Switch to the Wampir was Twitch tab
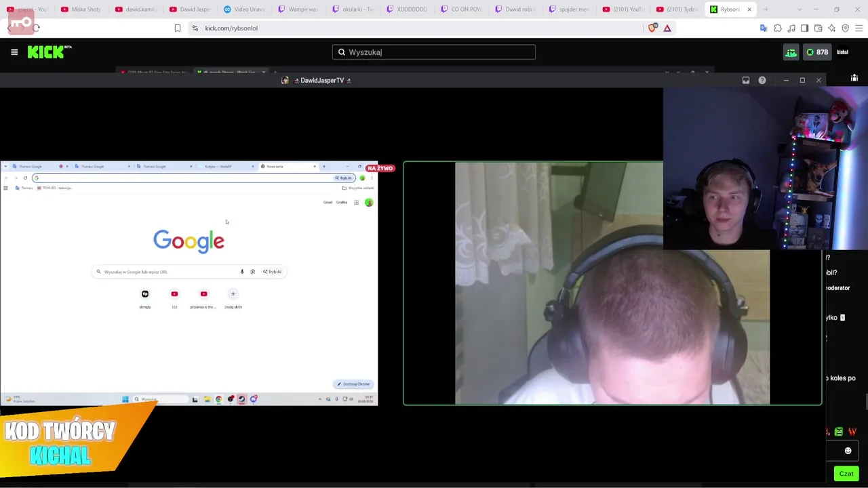This screenshot has height=488, width=868. point(300,9)
